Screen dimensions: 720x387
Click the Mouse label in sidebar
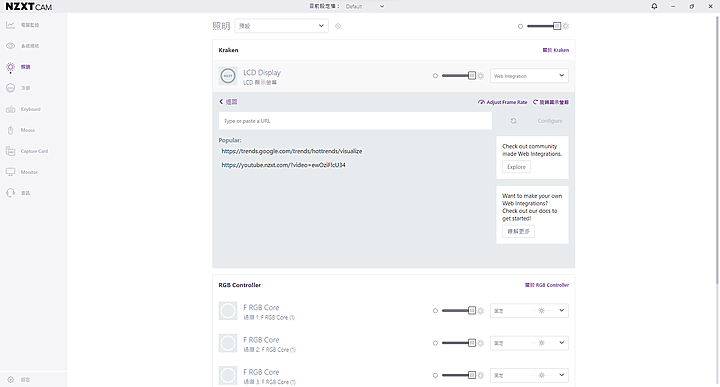point(28,130)
